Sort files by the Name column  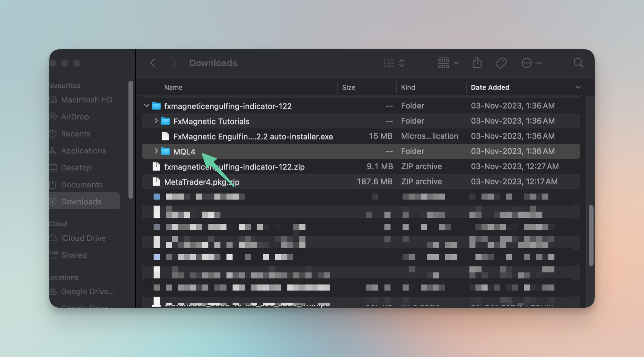[x=173, y=87]
